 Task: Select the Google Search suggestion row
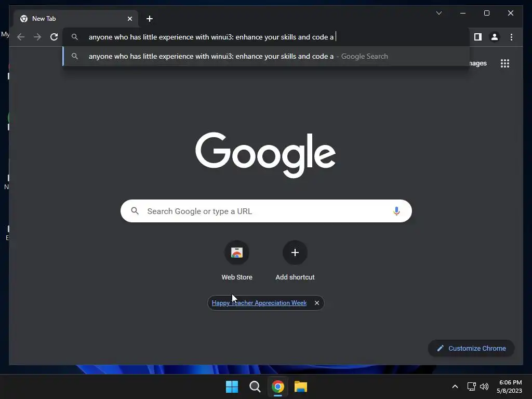tap(266, 56)
